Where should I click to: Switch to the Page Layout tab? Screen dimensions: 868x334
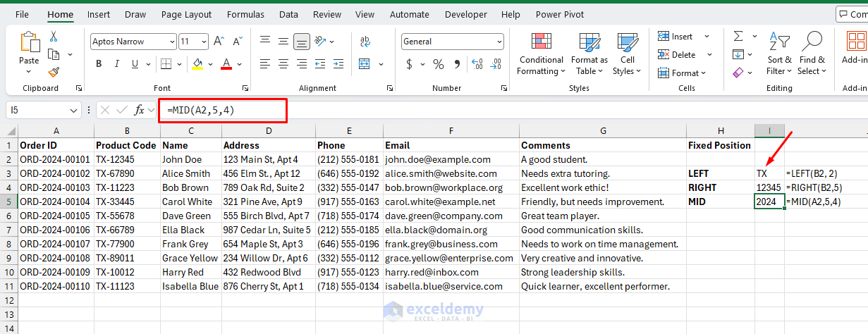[x=186, y=14]
